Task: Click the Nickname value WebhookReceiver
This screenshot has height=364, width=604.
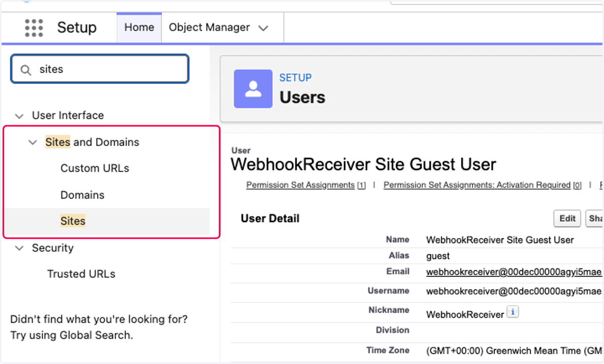Action: click(x=465, y=315)
